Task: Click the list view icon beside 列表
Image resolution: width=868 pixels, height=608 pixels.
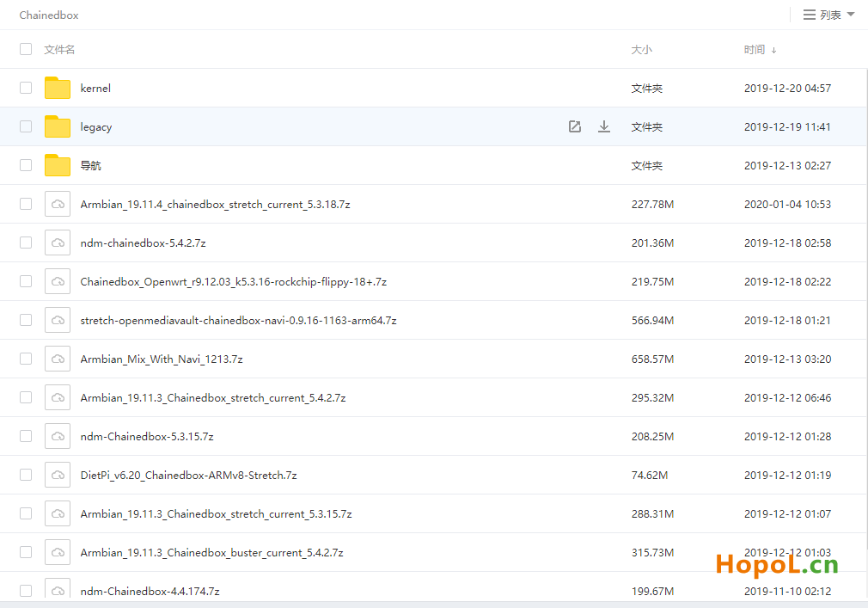Action: point(810,15)
